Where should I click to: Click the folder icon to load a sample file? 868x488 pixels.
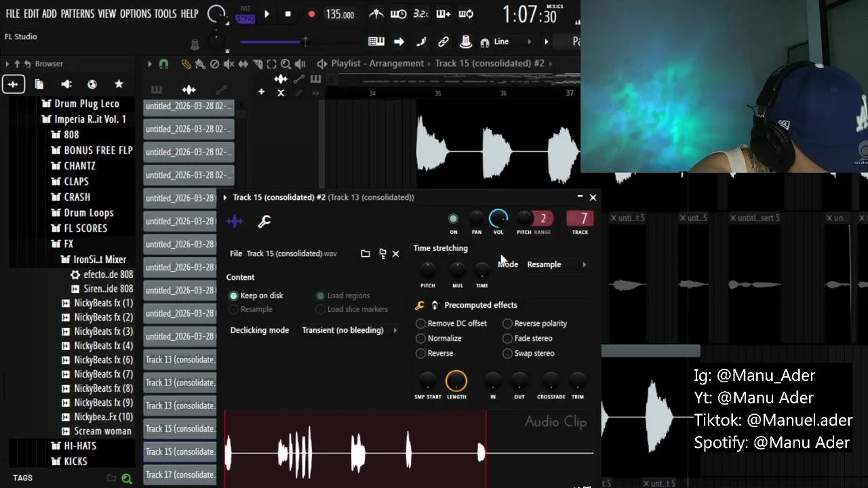click(366, 253)
